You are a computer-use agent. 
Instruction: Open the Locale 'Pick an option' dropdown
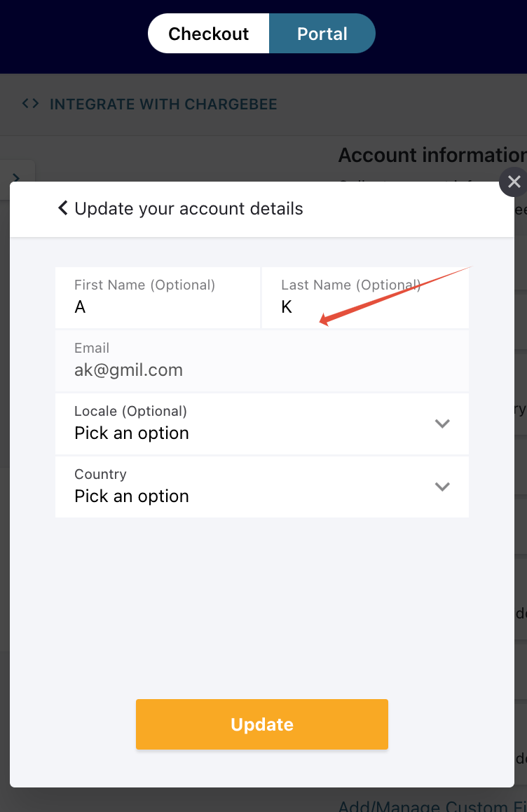pyautogui.click(x=132, y=433)
